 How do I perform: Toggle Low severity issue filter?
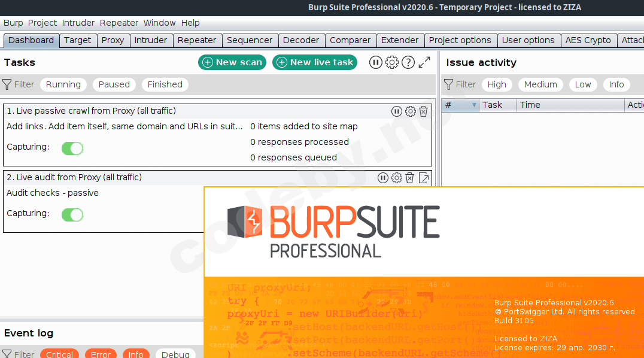(x=583, y=84)
